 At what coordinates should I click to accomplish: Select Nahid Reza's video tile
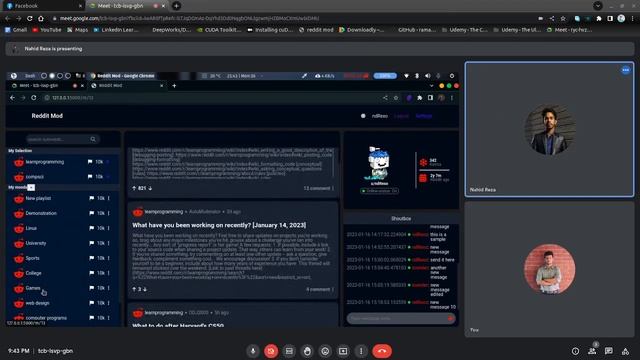click(x=549, y=129)
